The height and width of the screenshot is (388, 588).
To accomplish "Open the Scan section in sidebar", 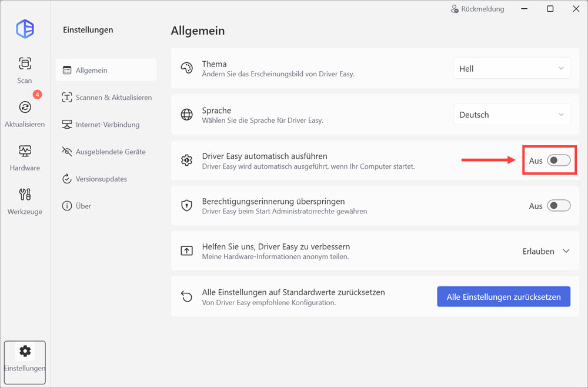I will [25, 69].
